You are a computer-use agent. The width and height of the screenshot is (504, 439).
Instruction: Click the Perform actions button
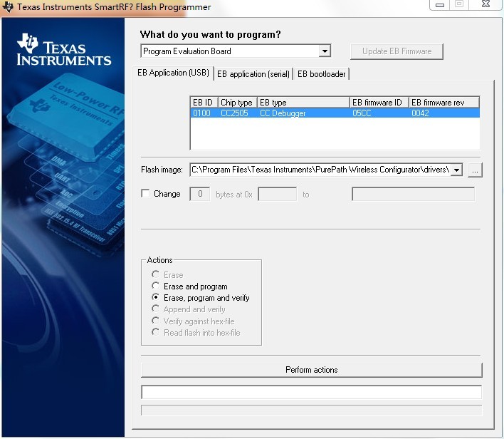(312, 370)
